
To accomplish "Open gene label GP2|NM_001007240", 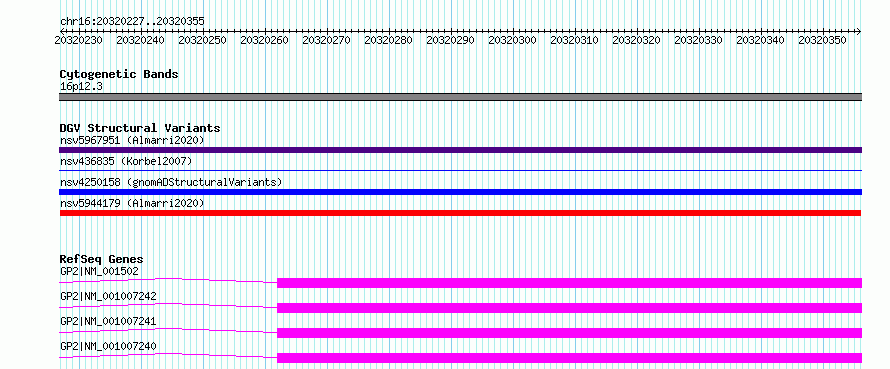I will click(x=108, y=346).
